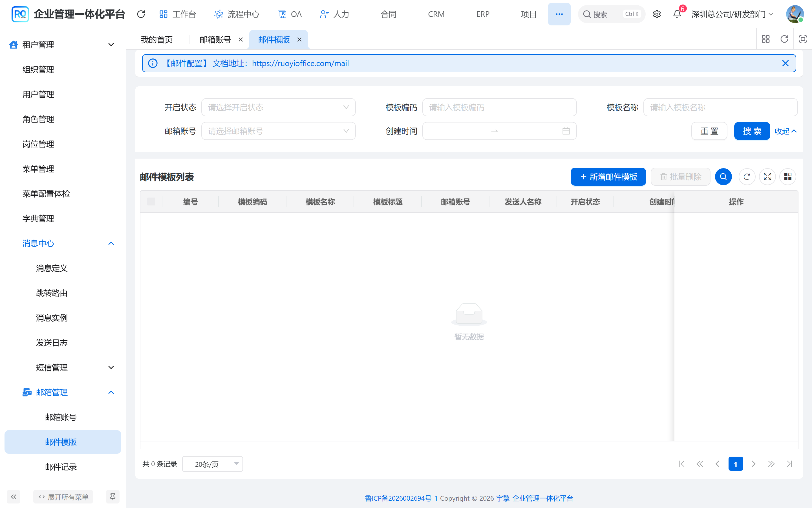This screenshot has width=812, height=508.
Task: Expand the 短信管理 submenu
Action: [x=63, y=367]
